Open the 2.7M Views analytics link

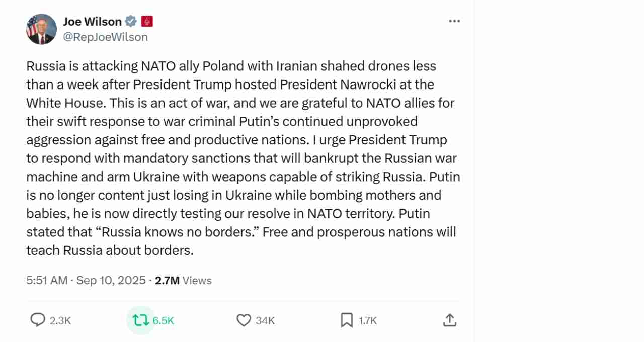point(183,280)
